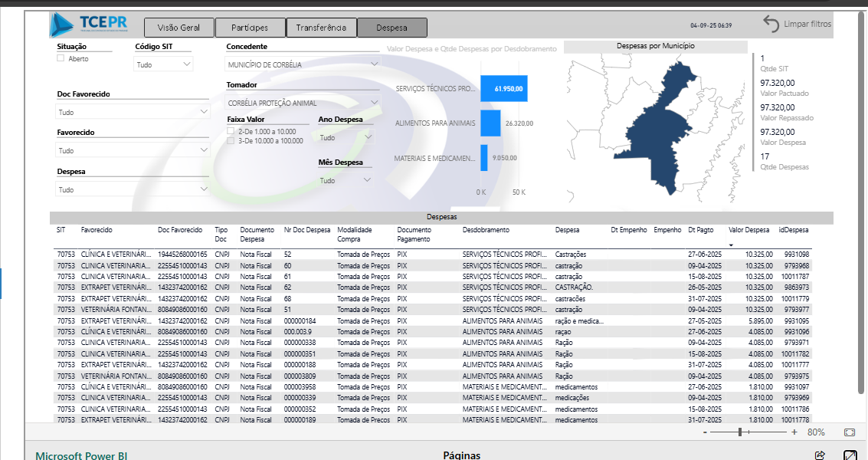Click the zoom slider handle

click(740, 432)
